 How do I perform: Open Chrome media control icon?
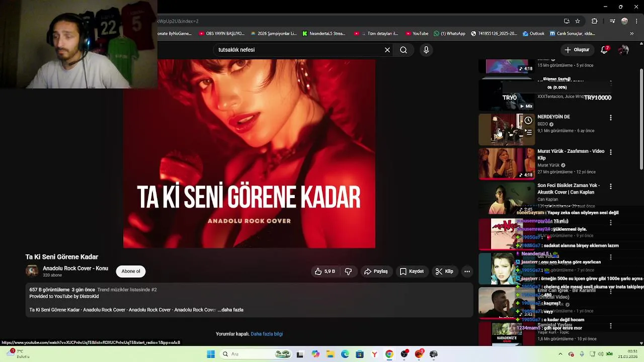pyautogui.click(x=612, y=21)
